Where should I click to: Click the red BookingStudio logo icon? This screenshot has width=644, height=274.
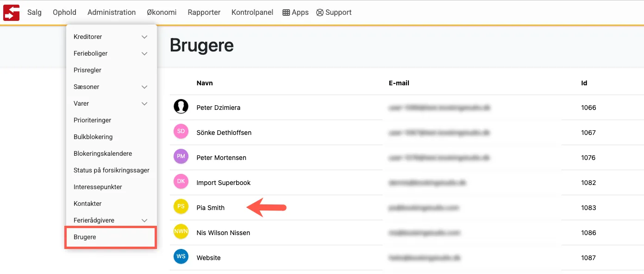click(x=11, y=13)
